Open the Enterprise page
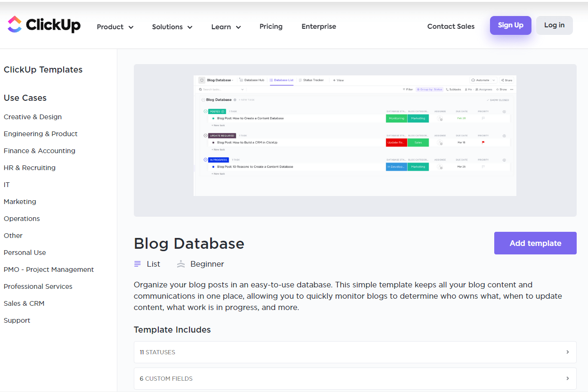 pyautogui.click(x=318, y=26)
